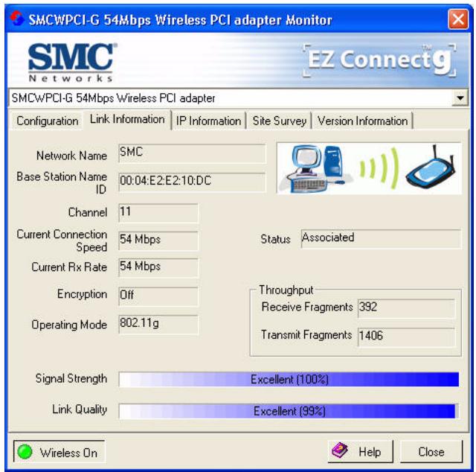Click the Operating Mode field 802.11g
Screen dimensions: 476x472
(158, 325)
